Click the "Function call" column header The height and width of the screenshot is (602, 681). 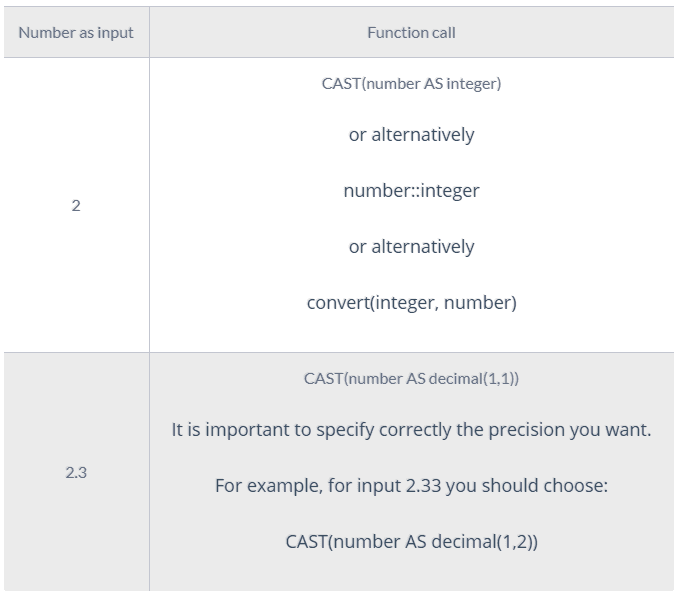[411, 33]
